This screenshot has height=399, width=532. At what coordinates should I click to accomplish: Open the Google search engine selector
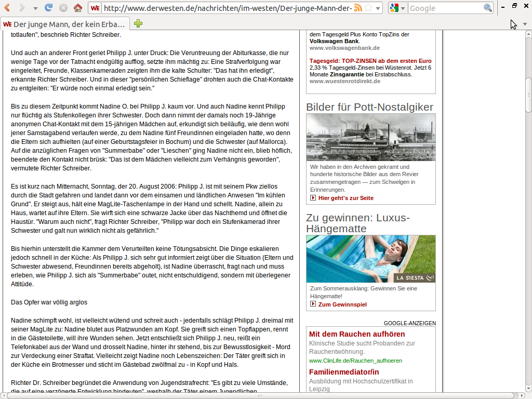(x=397, y=8)
